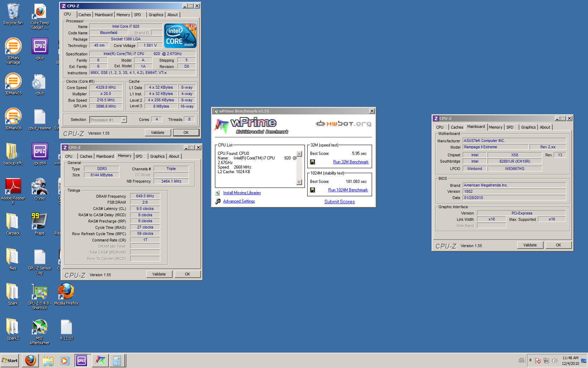Viewport: 588px width, 368px height.
Task: Open the backup efic folder
Action: click(x=13, y=154)
